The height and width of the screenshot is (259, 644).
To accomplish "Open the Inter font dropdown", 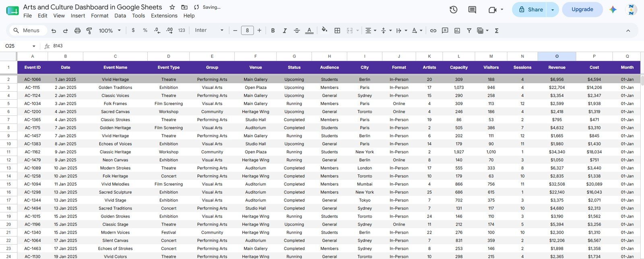I will (209, 31).
